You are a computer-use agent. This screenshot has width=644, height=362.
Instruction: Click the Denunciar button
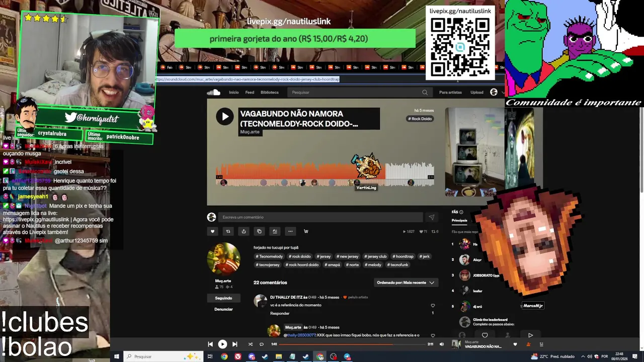pos(223,309)
